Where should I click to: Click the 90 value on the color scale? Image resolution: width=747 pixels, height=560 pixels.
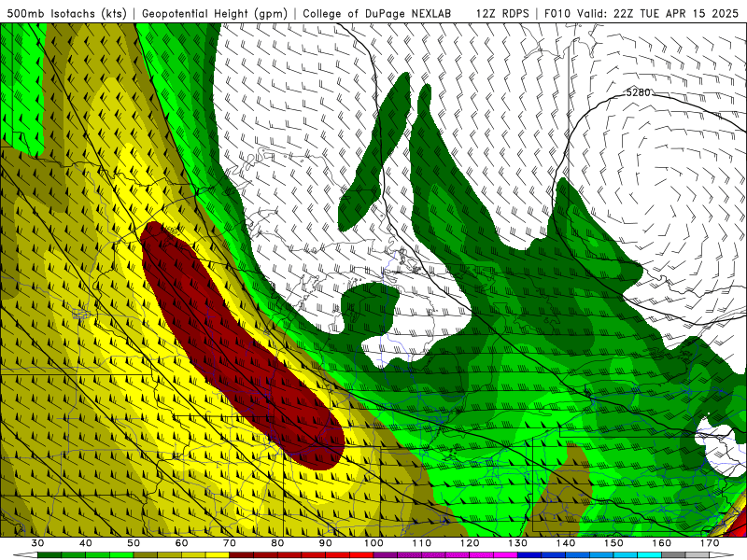coord(326,543)
